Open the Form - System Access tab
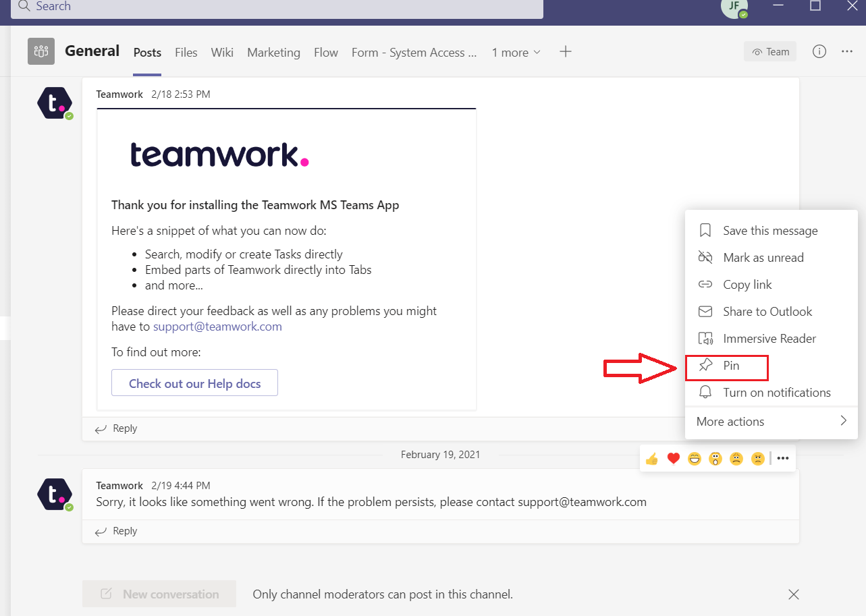This screenshot has width=866, height=616. coord(414,52)
